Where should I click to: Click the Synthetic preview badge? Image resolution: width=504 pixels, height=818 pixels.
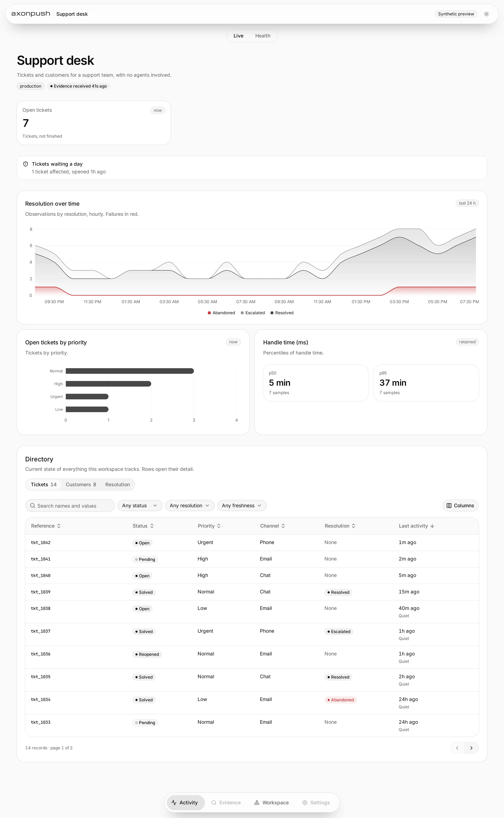pos(456,14)
